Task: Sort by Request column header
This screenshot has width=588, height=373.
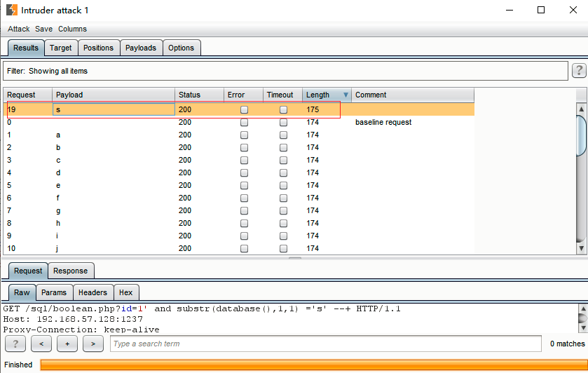Action: pyautogui.click(x=28, y=95)
